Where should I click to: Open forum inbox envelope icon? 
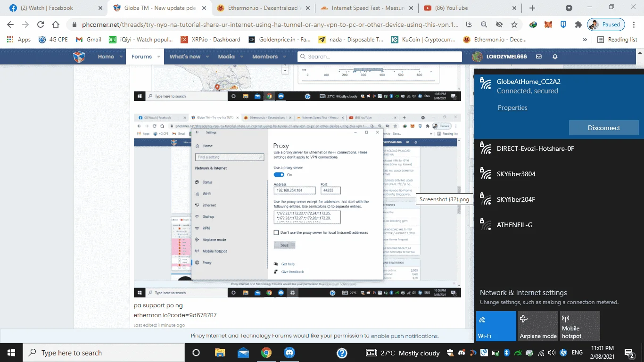(x=539, y=57)
